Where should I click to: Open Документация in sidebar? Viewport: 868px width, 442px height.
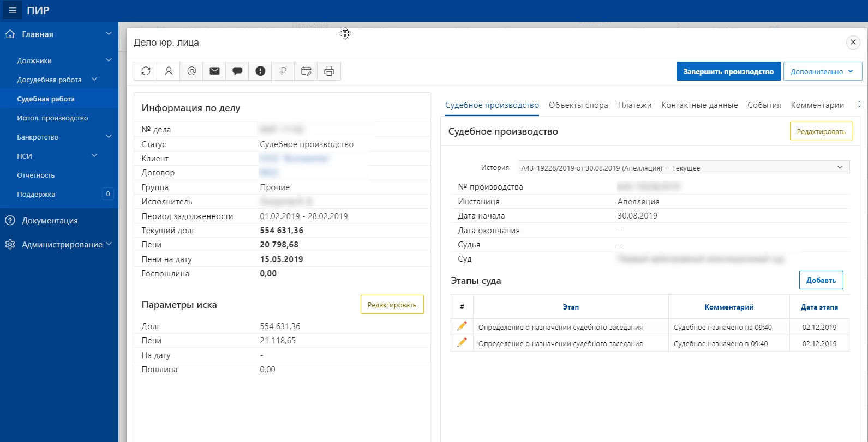pyautogui.click(x=50, y=221)
